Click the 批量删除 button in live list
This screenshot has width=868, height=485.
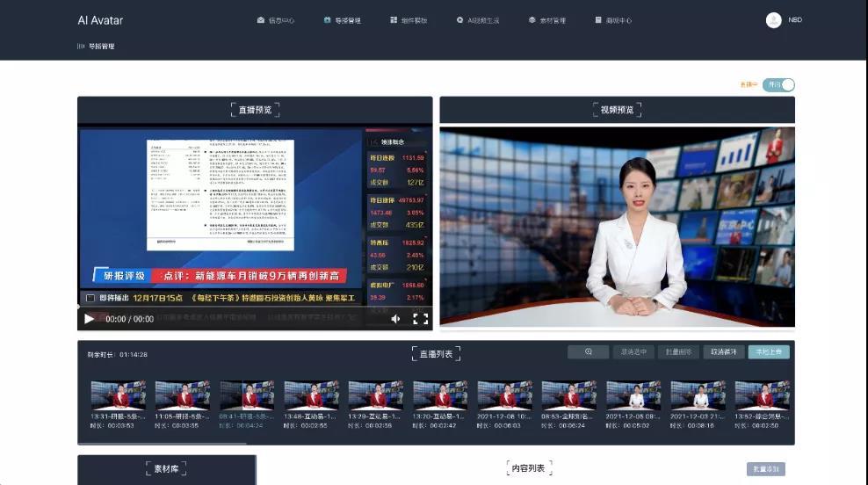[x=678, y=352]
